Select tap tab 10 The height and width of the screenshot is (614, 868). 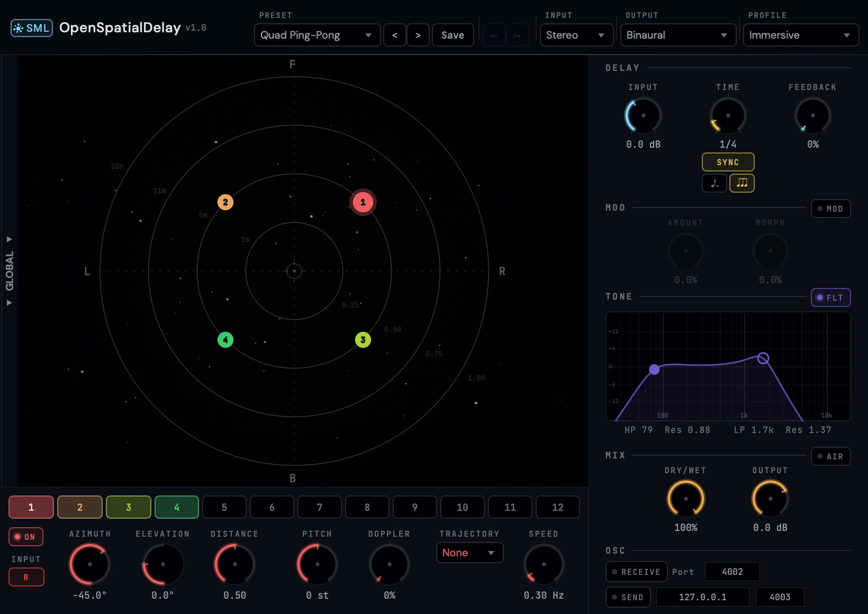click(x=463, y=508)
